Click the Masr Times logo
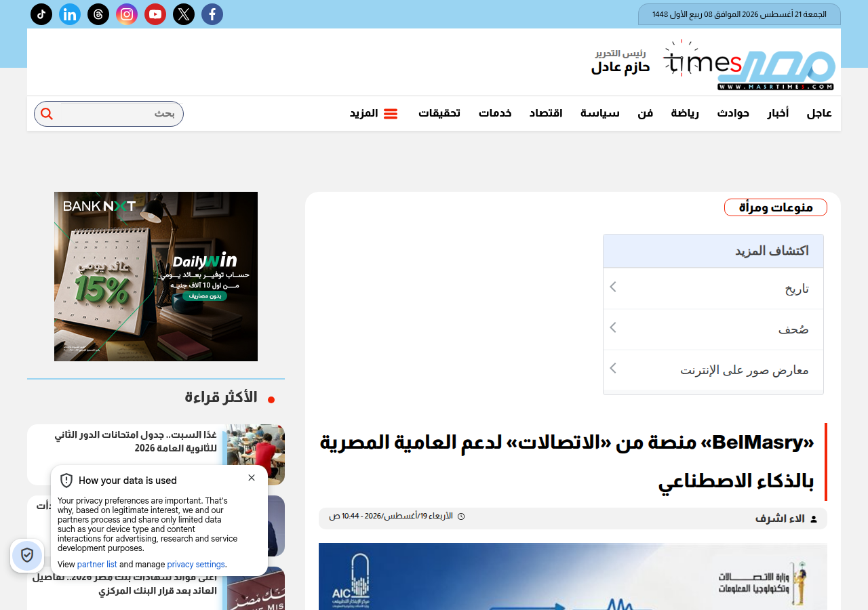 click(x=749, y=65)
